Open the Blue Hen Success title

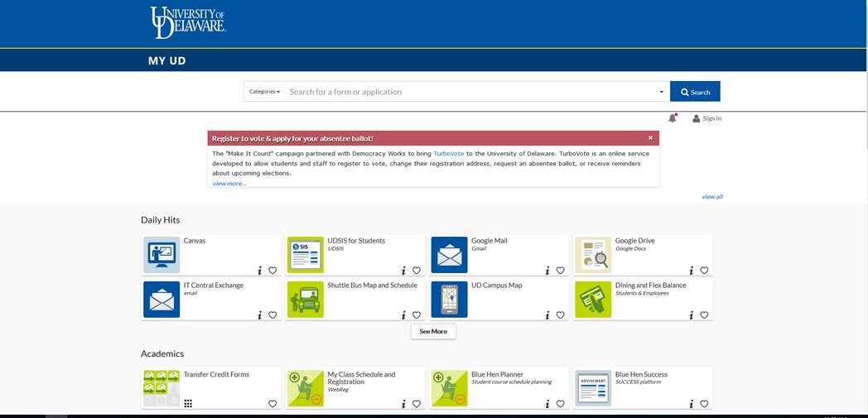[641, 374]
